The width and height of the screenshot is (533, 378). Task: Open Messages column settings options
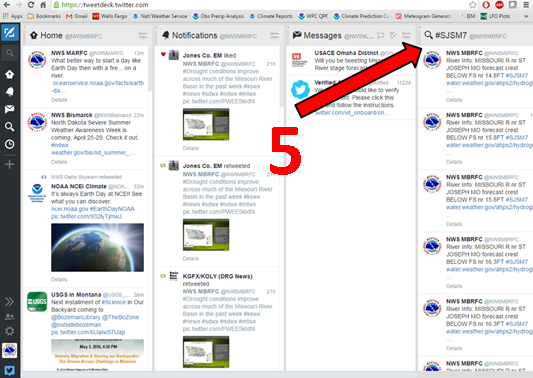coord(406,35)
